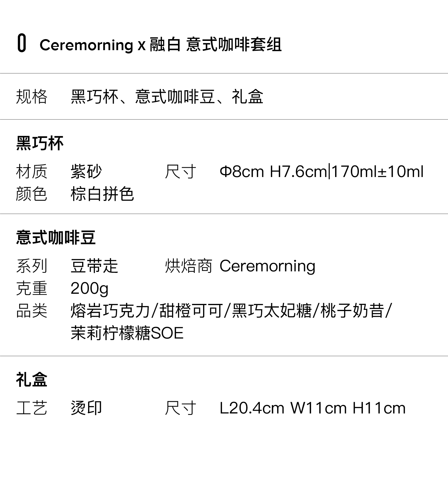Image resolution: width=448 pixels, height=486 pixels.
Task: Click the gift box L20.4cm W11cm H11cm size
Action: coord(312,408)
